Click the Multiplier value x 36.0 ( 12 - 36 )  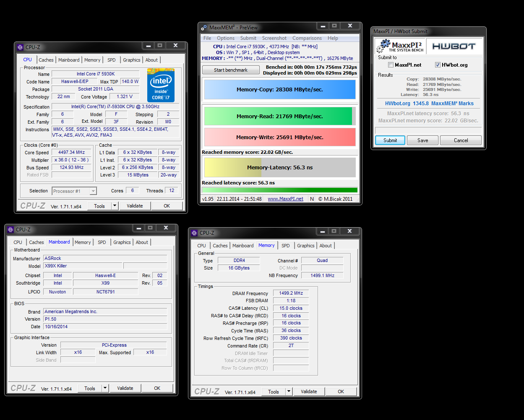tap(71, 160)
